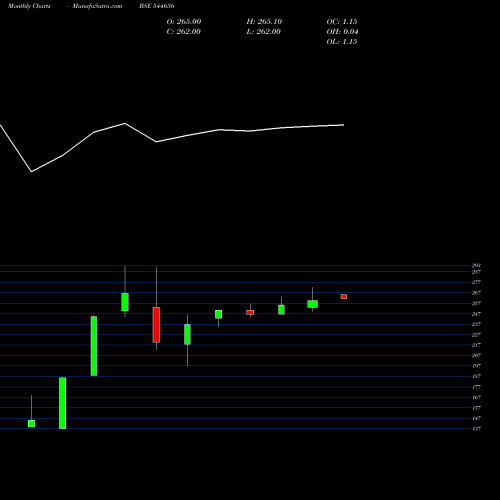Select the 'BSE 544636' symbol text
The width and height of the screenshot is (500, 500).
coord(157,6)
